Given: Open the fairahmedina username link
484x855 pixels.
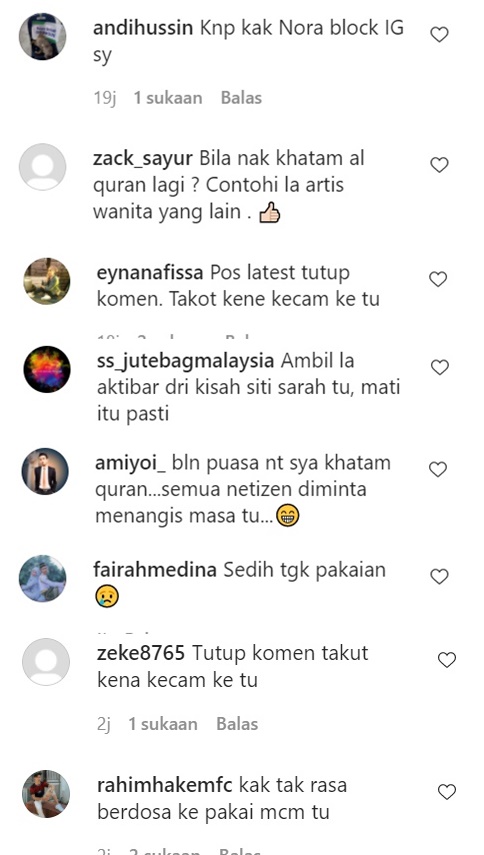Looking at the screenshot, I should pyautogui.click(x=155, y=570).
